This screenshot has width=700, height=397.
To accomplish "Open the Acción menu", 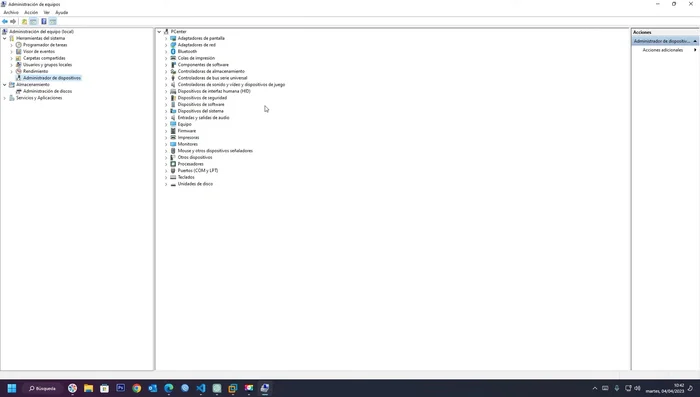I will pos(31,13).
